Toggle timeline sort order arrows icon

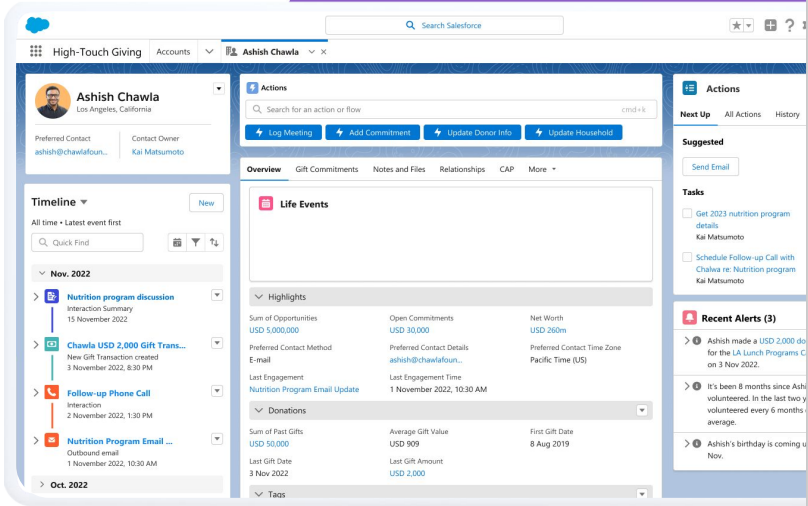click(214, 242)
